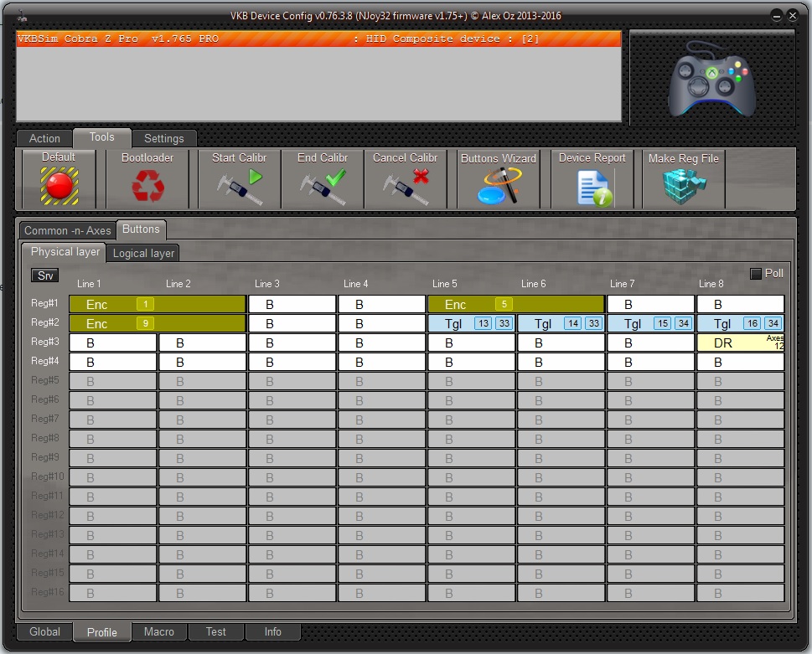Click the Default red button icon
Image resolution: width=812 pixels, height=654 pixels.
click(x=59, y=185)
